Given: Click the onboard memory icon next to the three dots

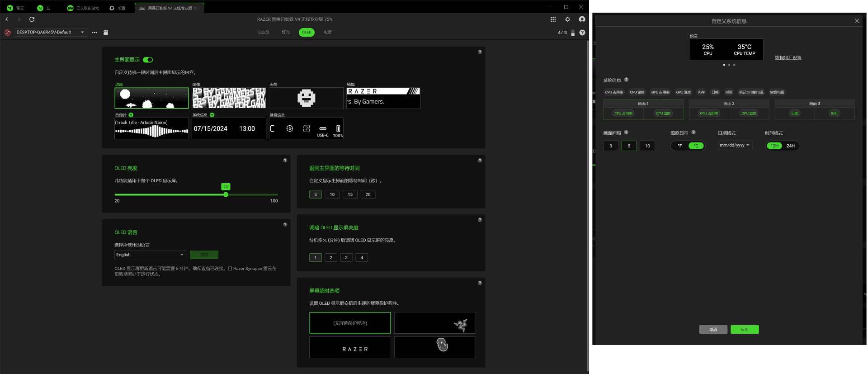Looking at the screenshot, I should [106, 33].
